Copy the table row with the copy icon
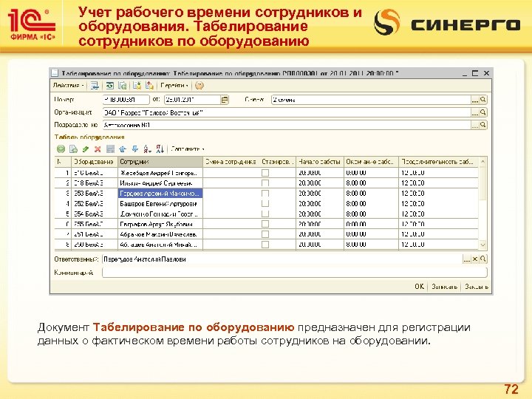The image size is (532, 399). click(73, 149)
